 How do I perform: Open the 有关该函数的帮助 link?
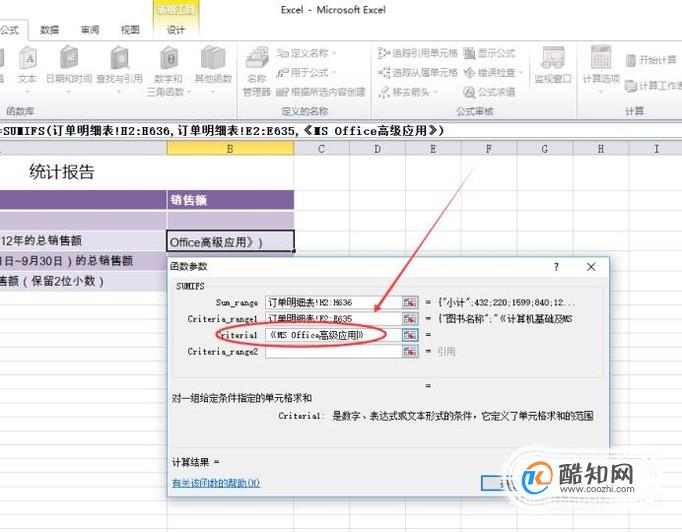pyautogui.click(x=216, y=483)
